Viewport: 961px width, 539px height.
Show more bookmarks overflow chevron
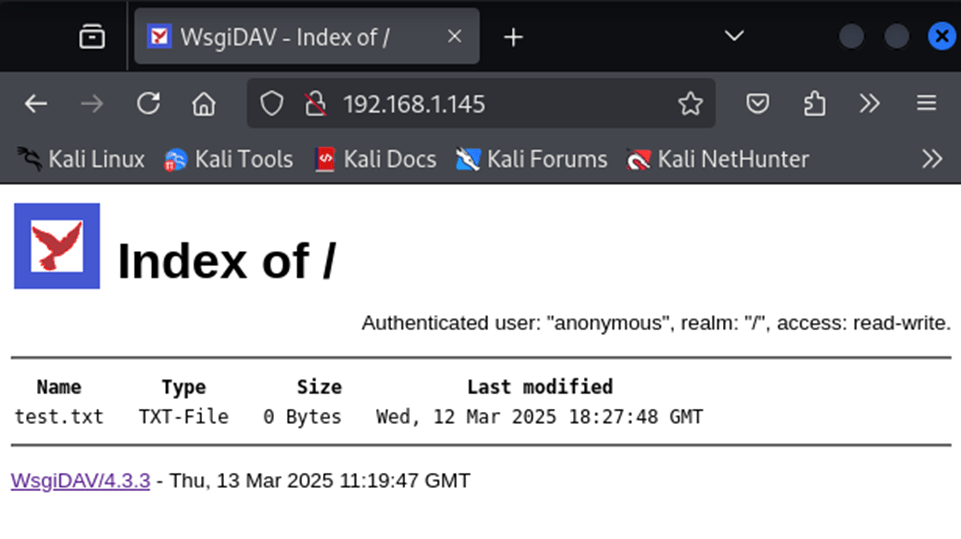pyautogui.click(x=932, y=159)
